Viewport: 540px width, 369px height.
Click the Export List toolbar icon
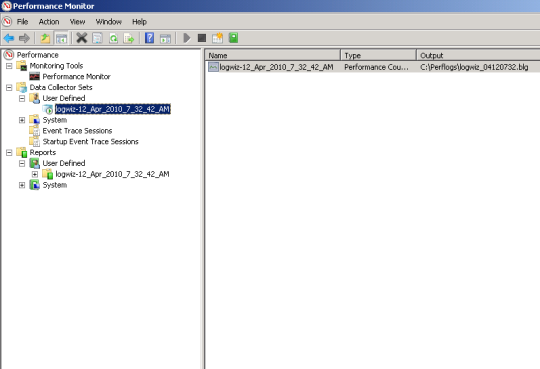pyautogui.click(x=129, y=38)
